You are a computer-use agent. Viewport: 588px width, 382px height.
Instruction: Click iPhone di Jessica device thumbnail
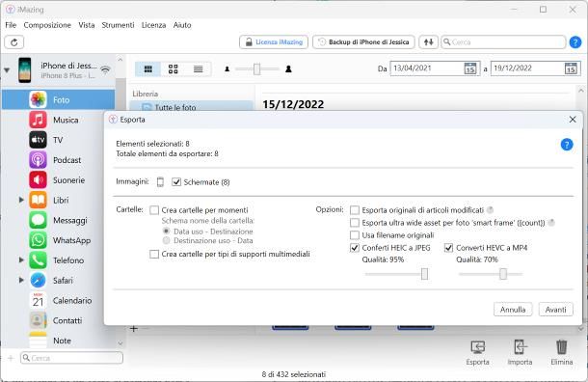pyautogui.click(x=25, y=69)
